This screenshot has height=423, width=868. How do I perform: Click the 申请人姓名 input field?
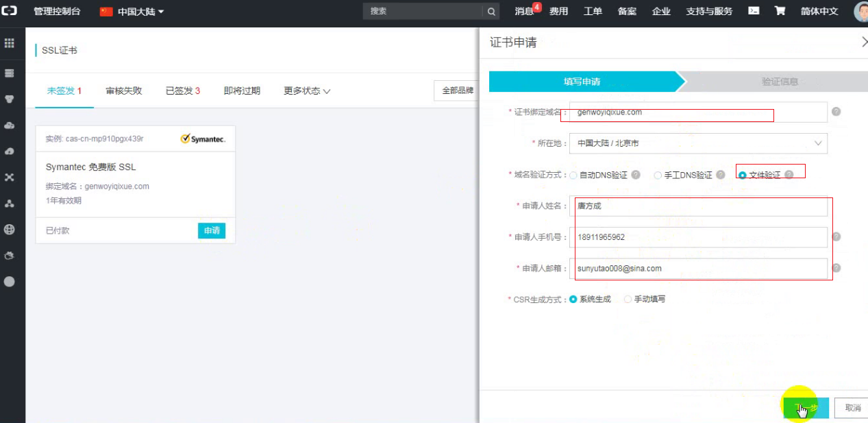698,206
